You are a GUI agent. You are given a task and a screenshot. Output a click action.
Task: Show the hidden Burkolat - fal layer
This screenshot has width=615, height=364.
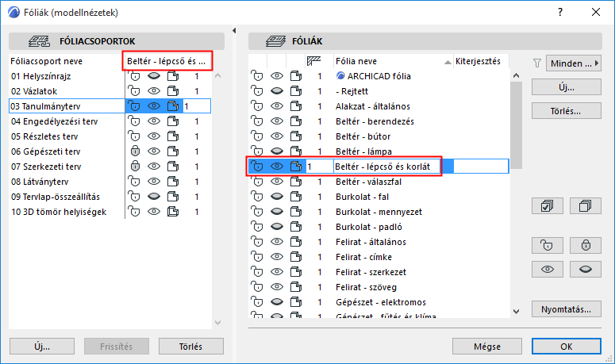(276, 197)
